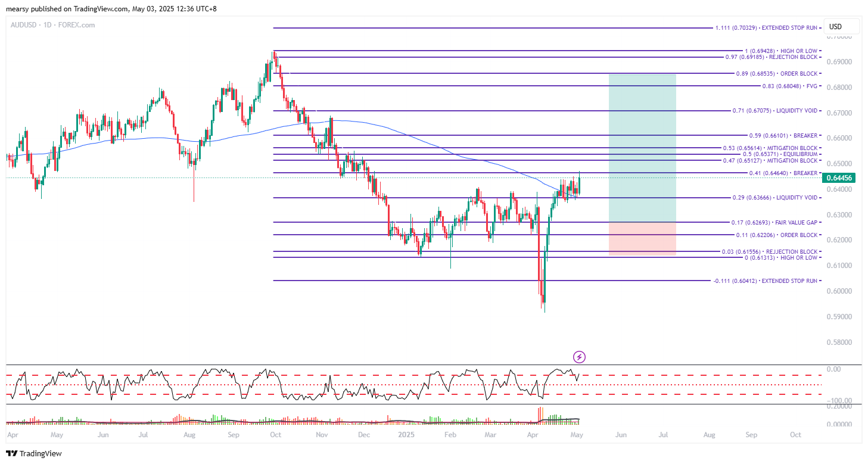Click the red stop-loss zone of long position
Screen dimensions: 868x464
tap(642, 239)
